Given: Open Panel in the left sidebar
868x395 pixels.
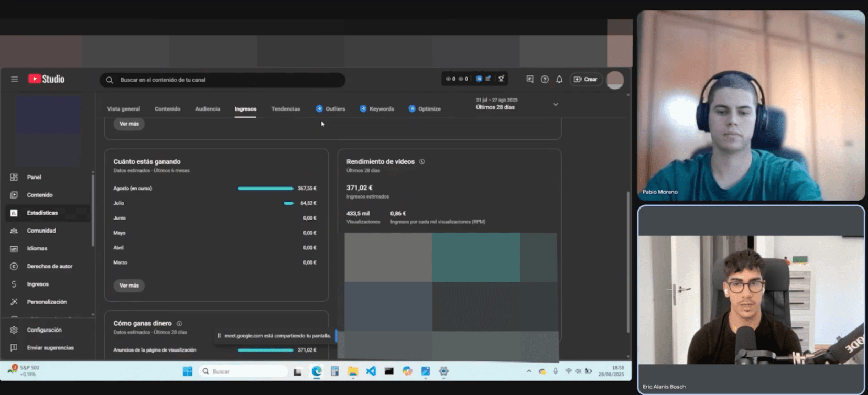Looking at the screenshot, I should point(34,177).
